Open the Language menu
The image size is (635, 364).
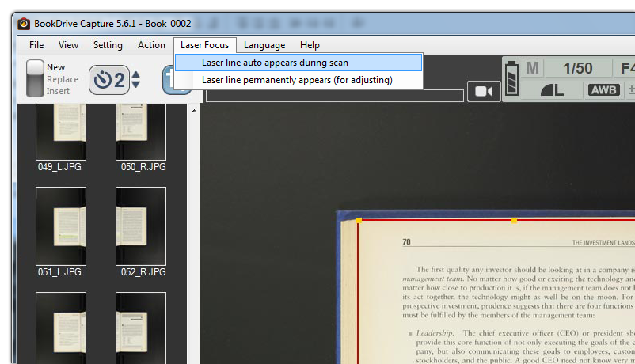264,45
